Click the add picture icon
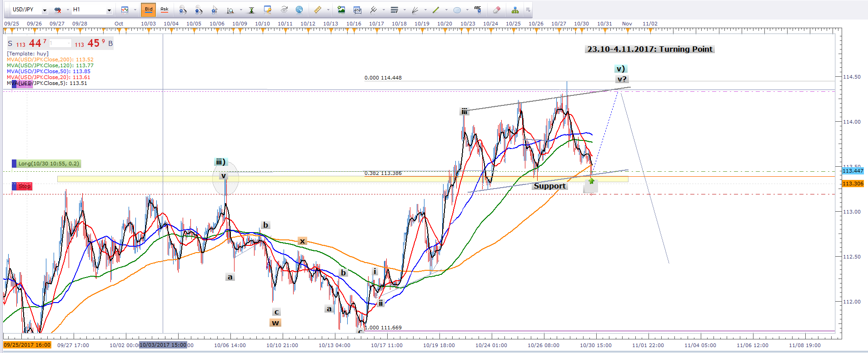The width and height of the screenshot is (868, 353). tap(341, 10)
